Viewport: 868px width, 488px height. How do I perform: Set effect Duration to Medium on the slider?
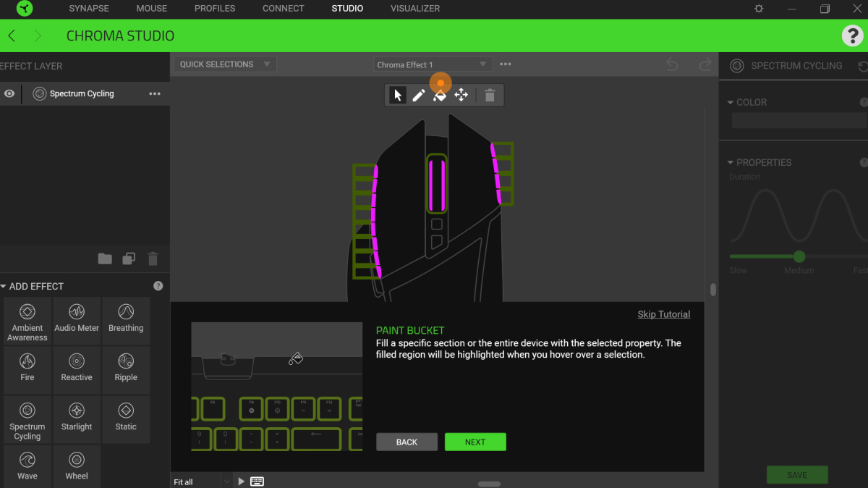[x=799, y=256]
